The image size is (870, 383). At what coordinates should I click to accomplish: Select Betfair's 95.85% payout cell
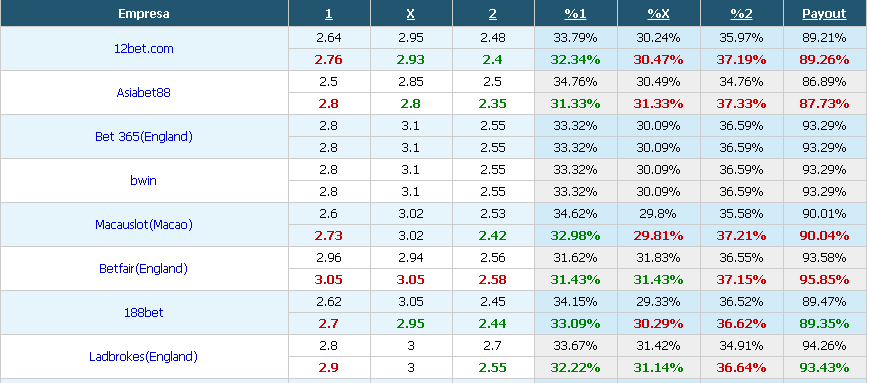coord(824,280)
